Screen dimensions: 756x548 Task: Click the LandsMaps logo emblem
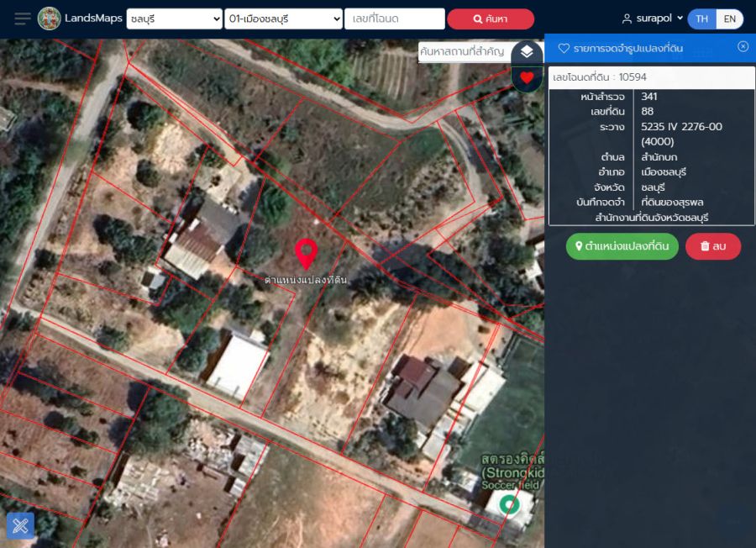50,18
